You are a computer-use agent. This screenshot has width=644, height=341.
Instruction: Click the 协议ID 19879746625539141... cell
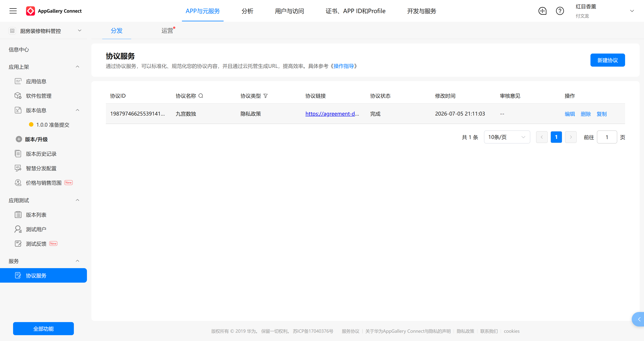click(137, 114)
